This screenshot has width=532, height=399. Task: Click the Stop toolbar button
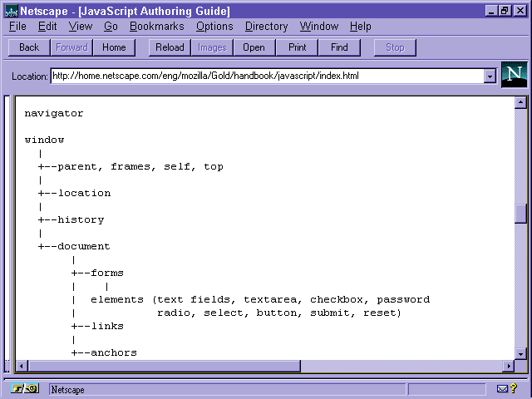pyautogui.click(x=395, y=47)
